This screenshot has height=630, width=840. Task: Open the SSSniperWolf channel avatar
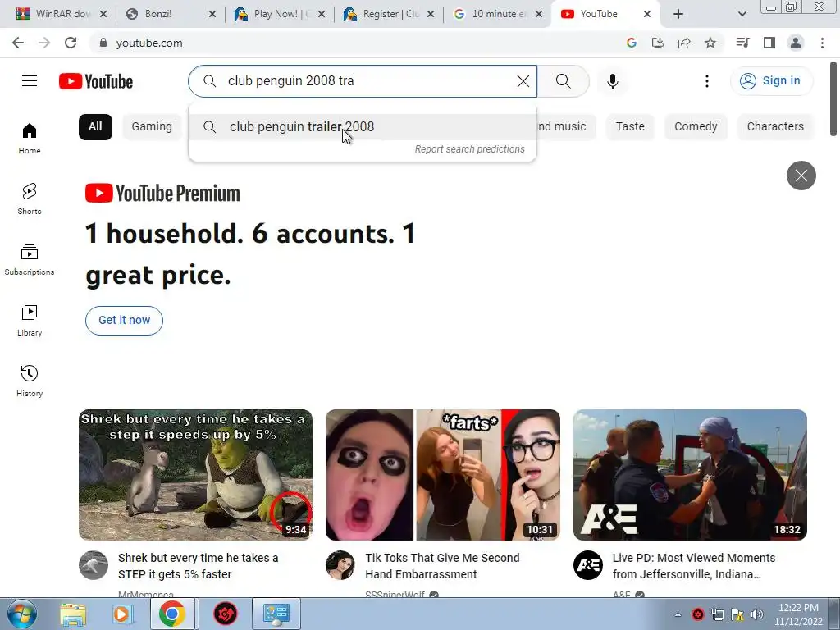pos(340,565)
